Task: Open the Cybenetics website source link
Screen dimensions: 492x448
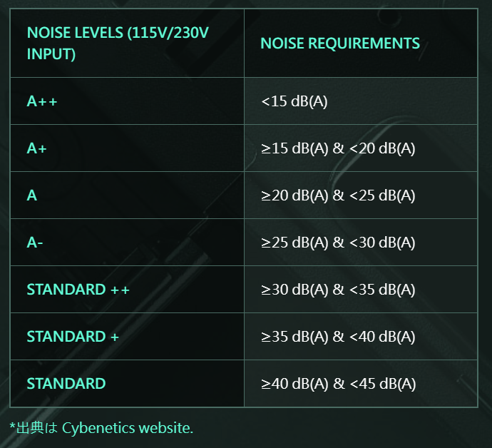Action: coord(128,428)
